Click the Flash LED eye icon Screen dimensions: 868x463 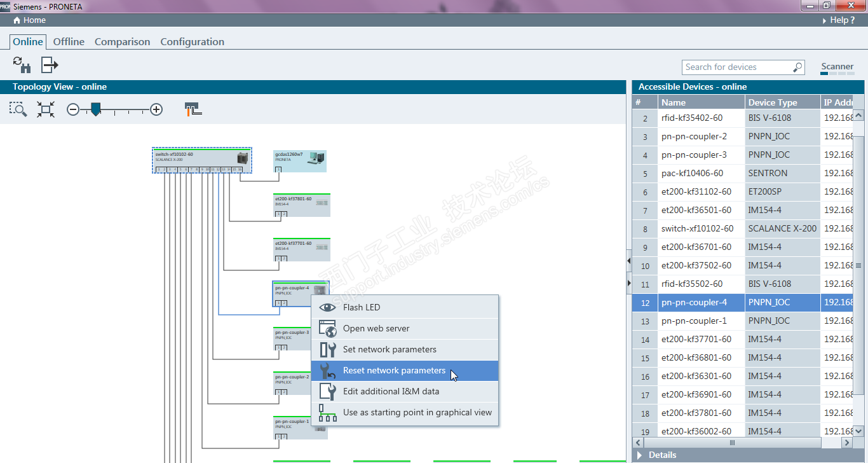pyautogui.click(x=327, y=307)
